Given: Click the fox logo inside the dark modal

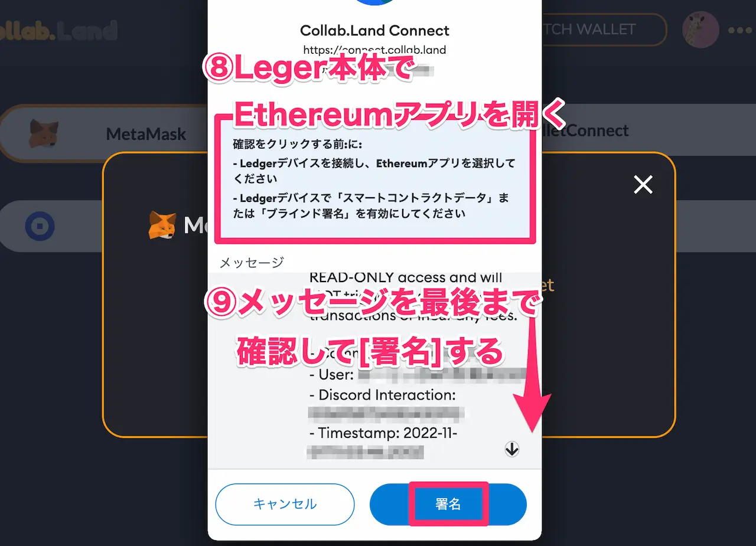Looking at the screenshot, I should click(162, 225).
